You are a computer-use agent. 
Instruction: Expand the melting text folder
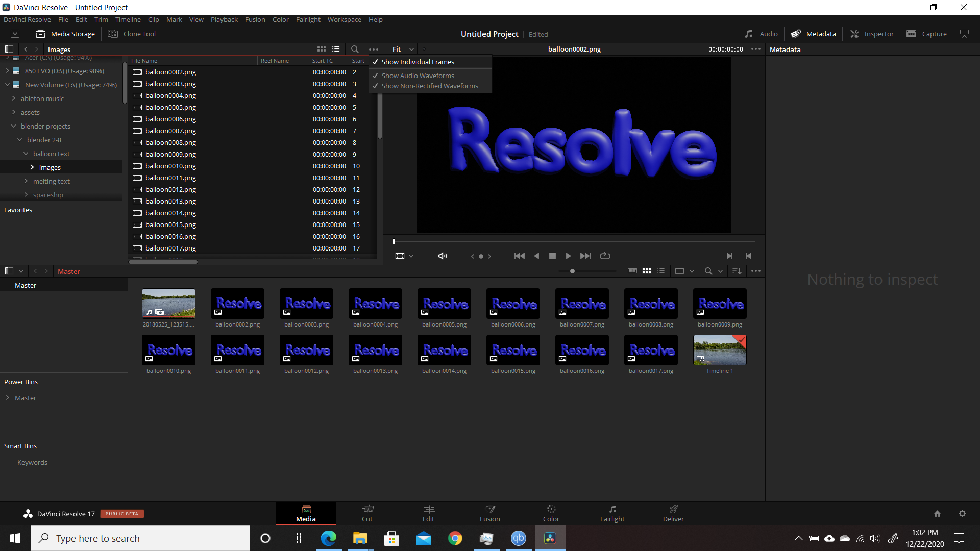[26, 181]
